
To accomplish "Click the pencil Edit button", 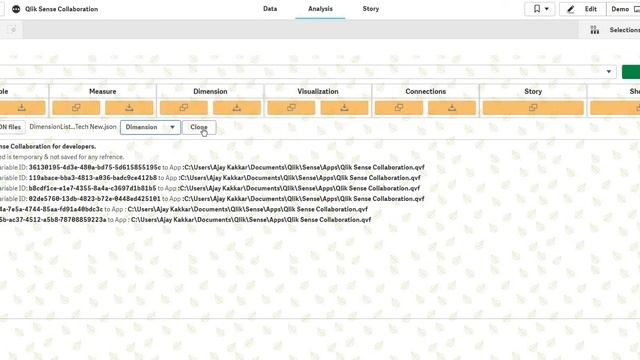I will 583,9.
